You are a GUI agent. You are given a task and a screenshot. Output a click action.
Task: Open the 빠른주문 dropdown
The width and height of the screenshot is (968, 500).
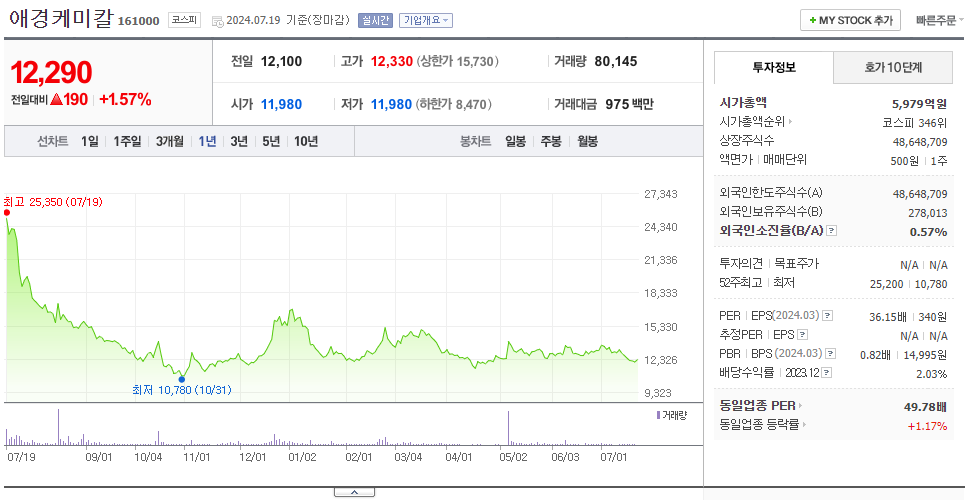940,20
